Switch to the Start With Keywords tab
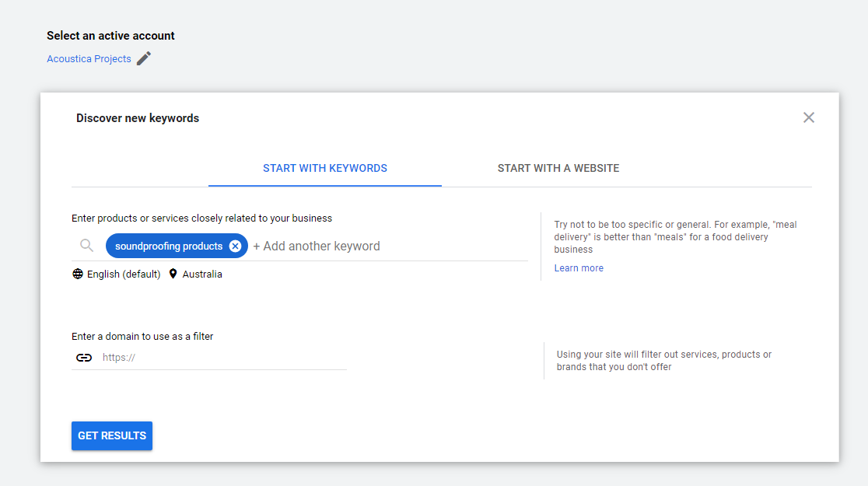The width and height of the screenshot is (868, 486). pos(325,168)
